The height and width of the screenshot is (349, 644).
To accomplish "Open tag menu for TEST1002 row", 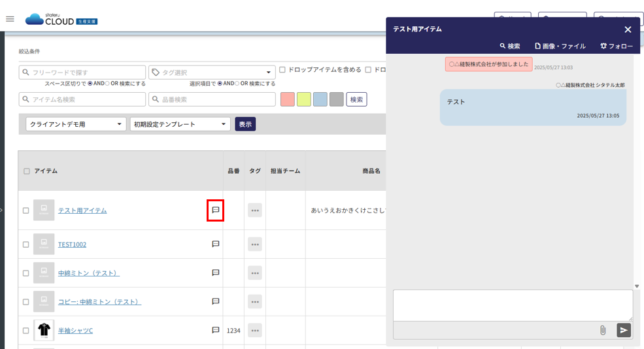I will point(255,244).
